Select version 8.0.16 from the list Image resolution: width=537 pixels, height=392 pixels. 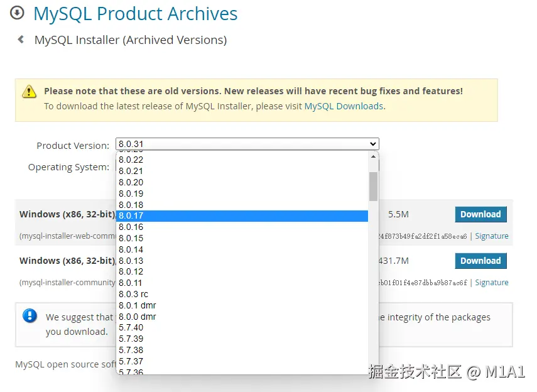242,227
